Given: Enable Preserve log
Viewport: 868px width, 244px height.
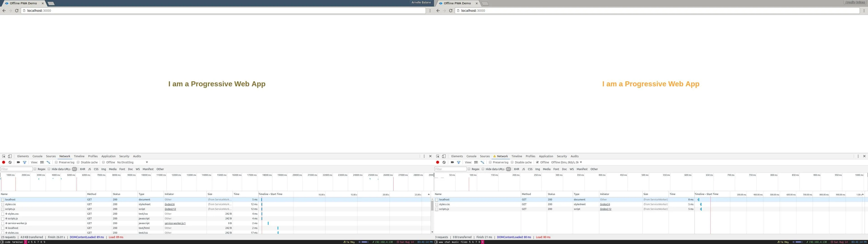Looking at the screenshot, I should coord(56,162).
